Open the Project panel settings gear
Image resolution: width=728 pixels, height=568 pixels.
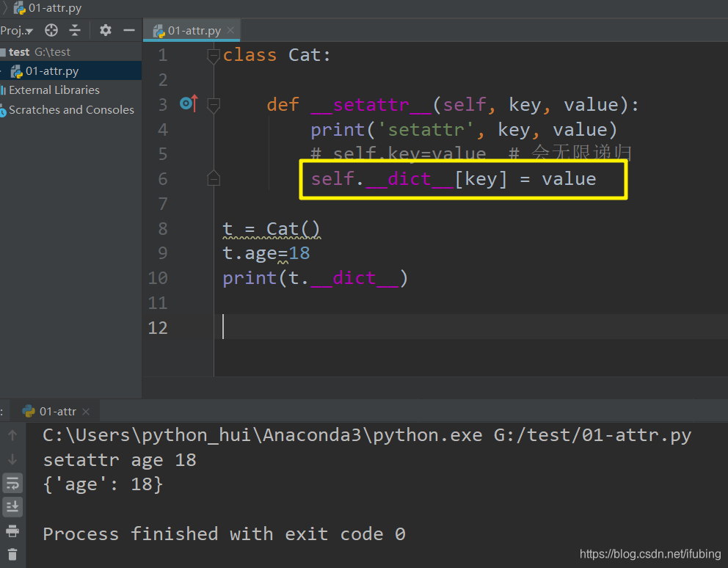coord(106,31)
